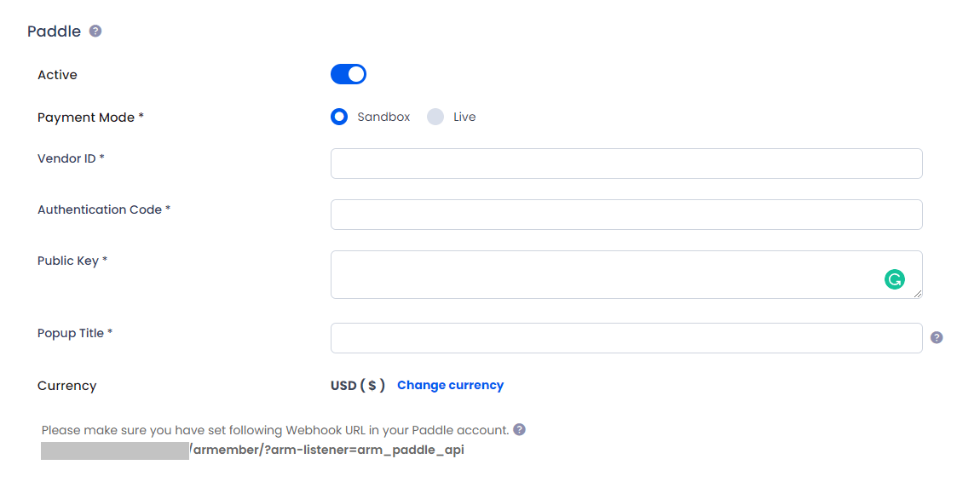Open the Grammarly icon in Public Key box

[x=895, y=279]
